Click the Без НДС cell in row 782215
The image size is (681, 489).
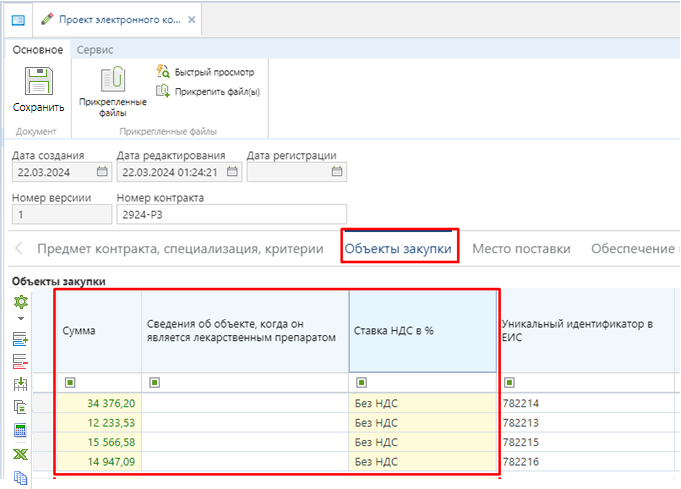click(423, 442)
